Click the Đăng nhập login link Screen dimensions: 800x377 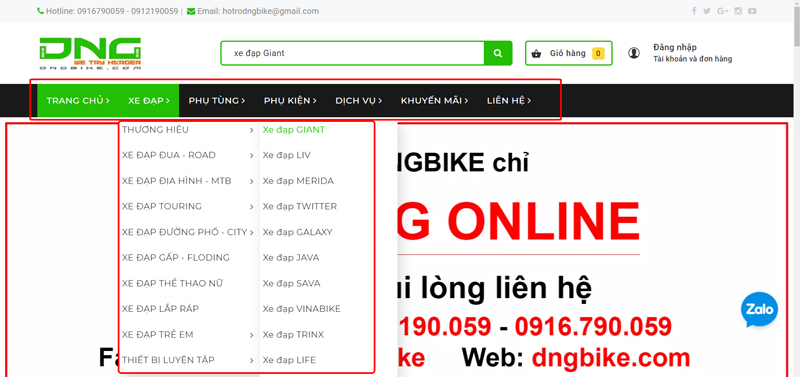click(674, 47)
